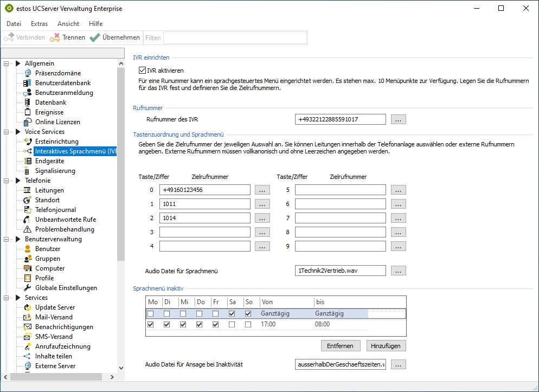
Task: Collapse the Telefonie tree node
Action: pyautogui.click(x=6, y=181)
